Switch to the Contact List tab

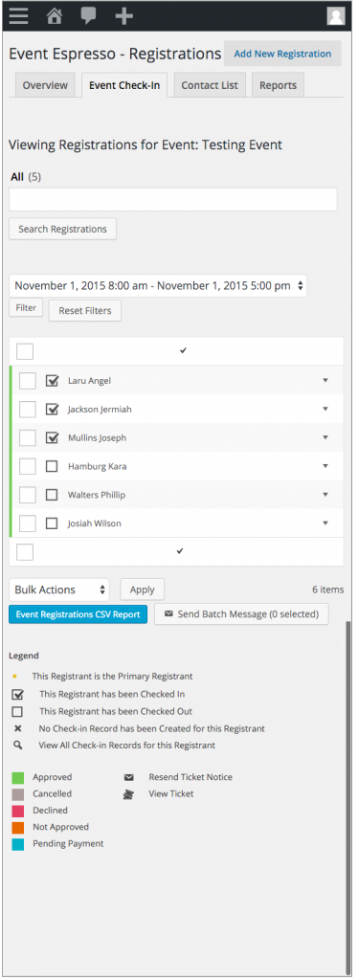[x=210, y=85]
